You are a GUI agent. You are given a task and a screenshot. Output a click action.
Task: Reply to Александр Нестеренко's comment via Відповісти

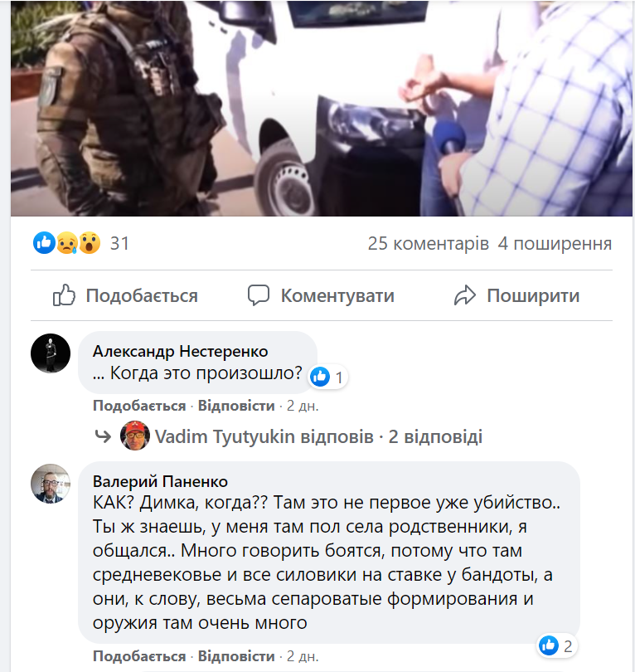(x=236, y=406)
